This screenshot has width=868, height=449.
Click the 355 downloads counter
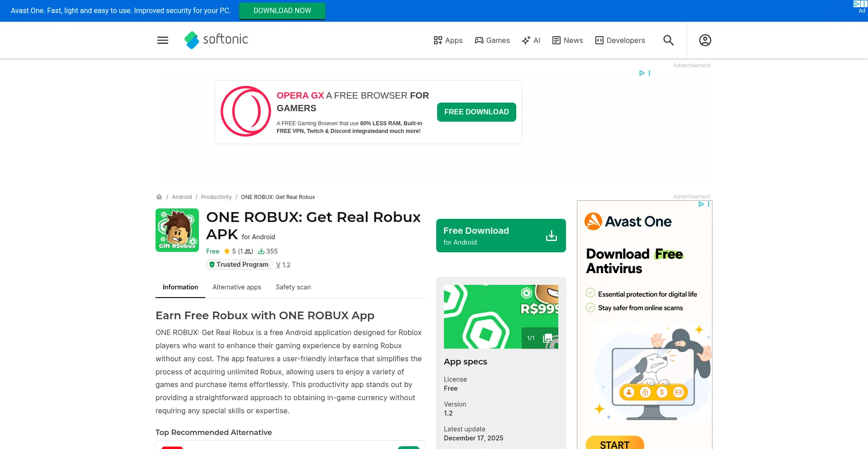[268, 251]
